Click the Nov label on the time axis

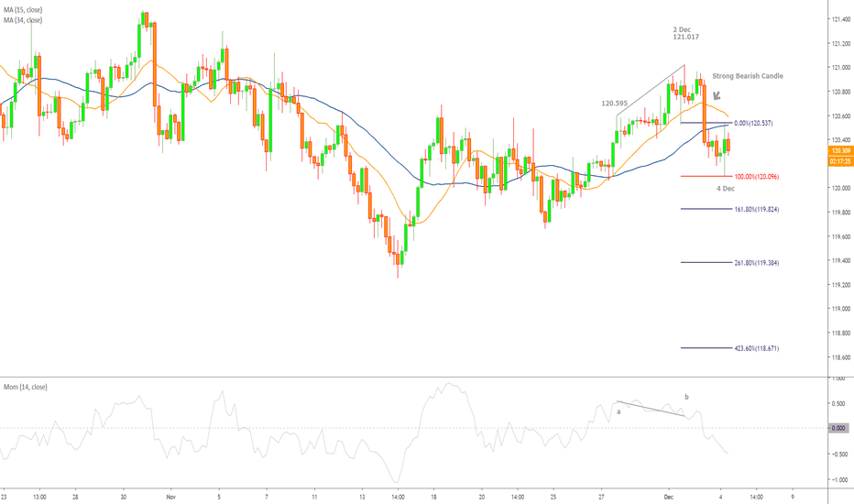coord(170,496)
